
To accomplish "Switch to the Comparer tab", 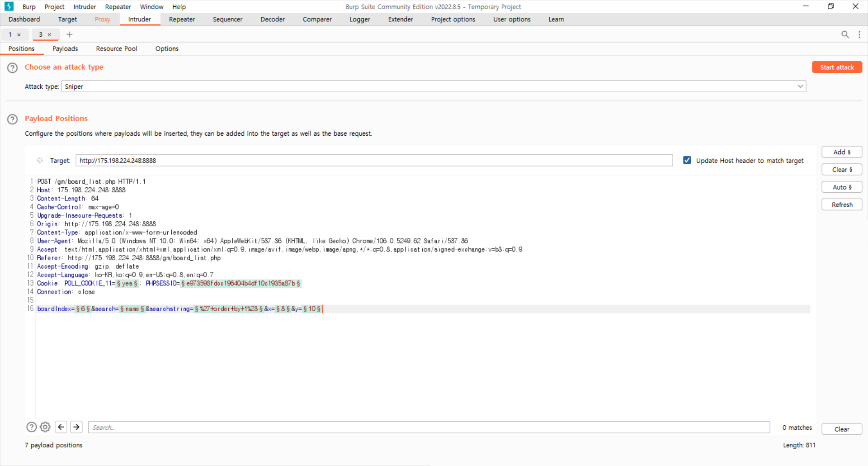I will coord(317,19).
